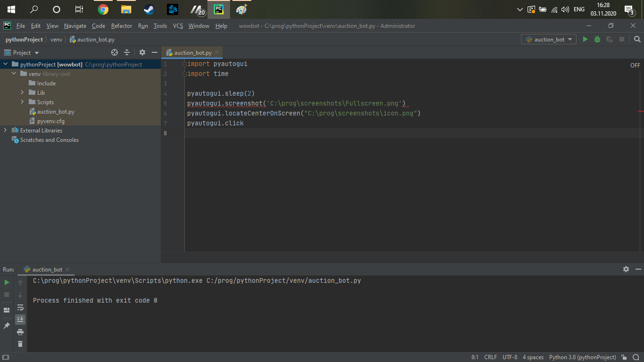Image resolution: width=644 pixels, height=362 pixels.
Task: Open the Tools menu
Action: (160, 26)
